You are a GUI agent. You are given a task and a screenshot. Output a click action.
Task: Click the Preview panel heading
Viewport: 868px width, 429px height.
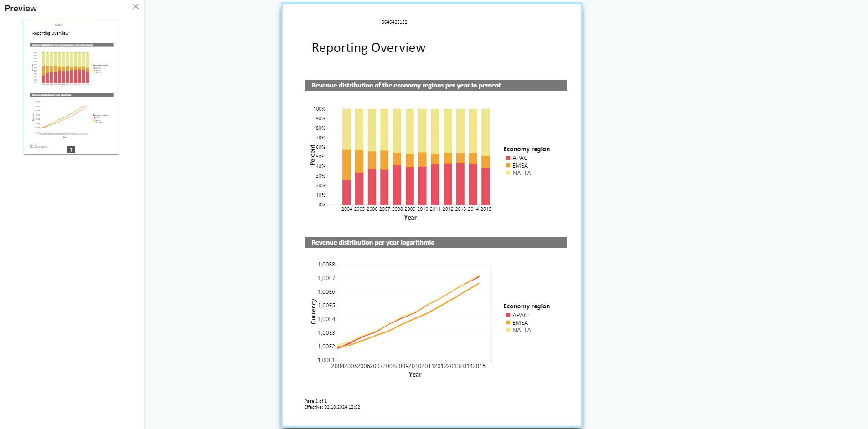click(21, 9)
